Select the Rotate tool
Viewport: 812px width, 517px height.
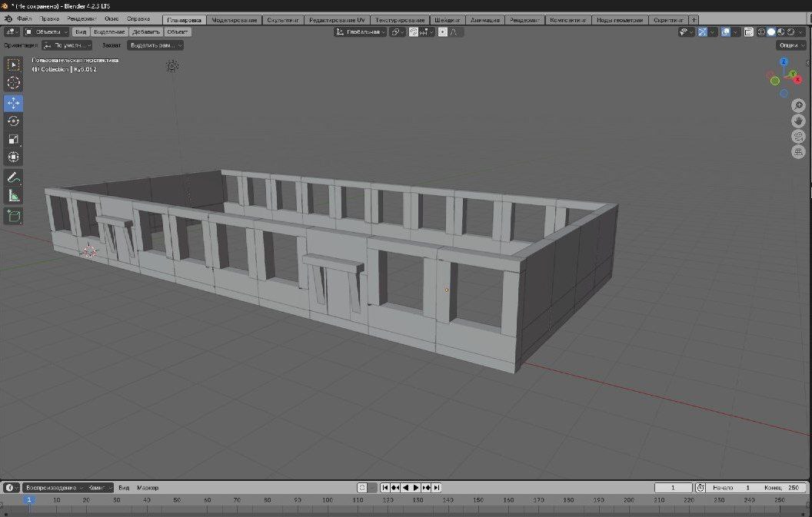click(14, 121)
